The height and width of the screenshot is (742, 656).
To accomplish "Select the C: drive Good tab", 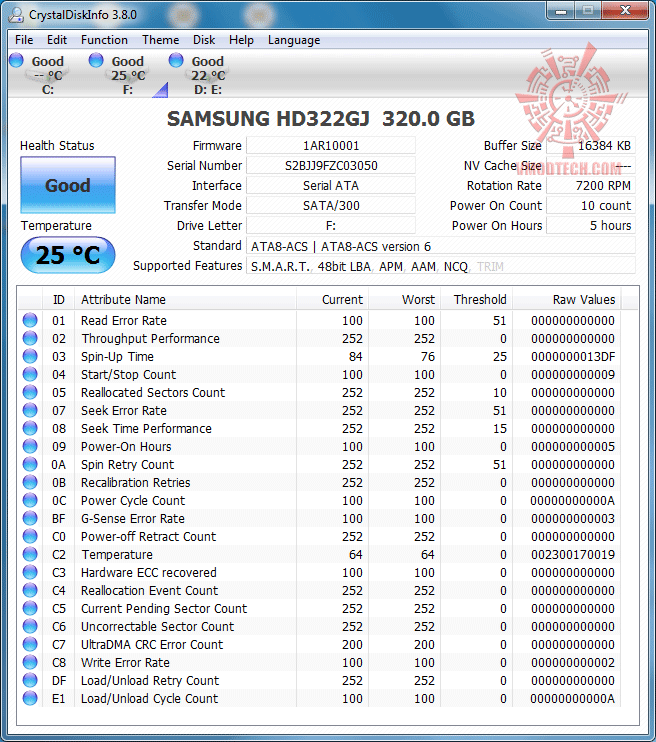I will 47,75.
